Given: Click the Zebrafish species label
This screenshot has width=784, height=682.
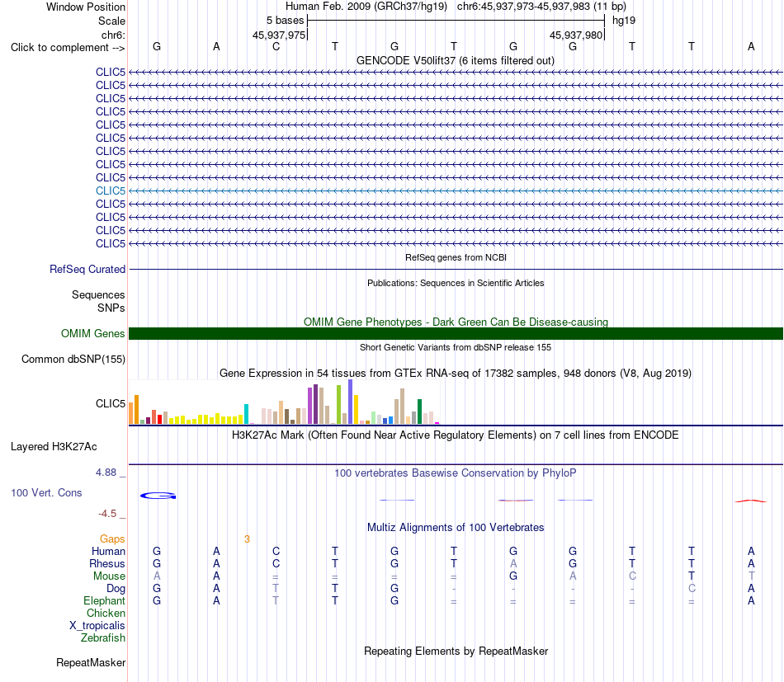Looking at the screenshot, I should tap(103, 638).
